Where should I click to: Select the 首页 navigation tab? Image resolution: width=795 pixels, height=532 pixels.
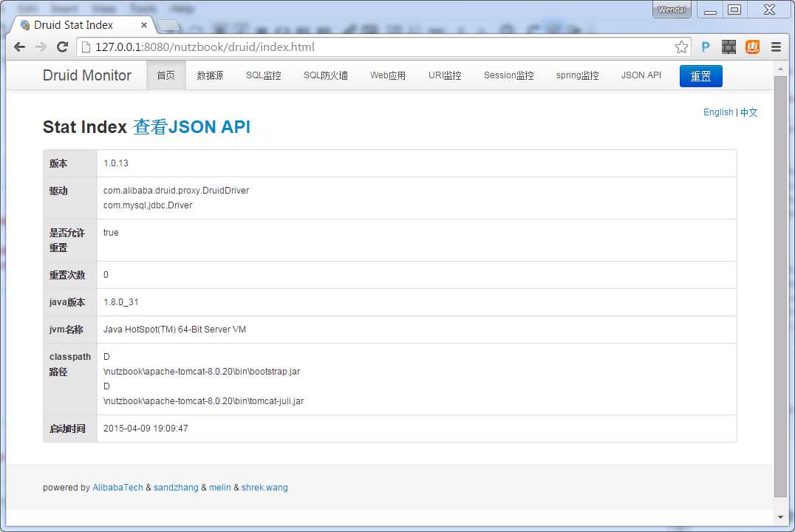(x=166, y=75)
